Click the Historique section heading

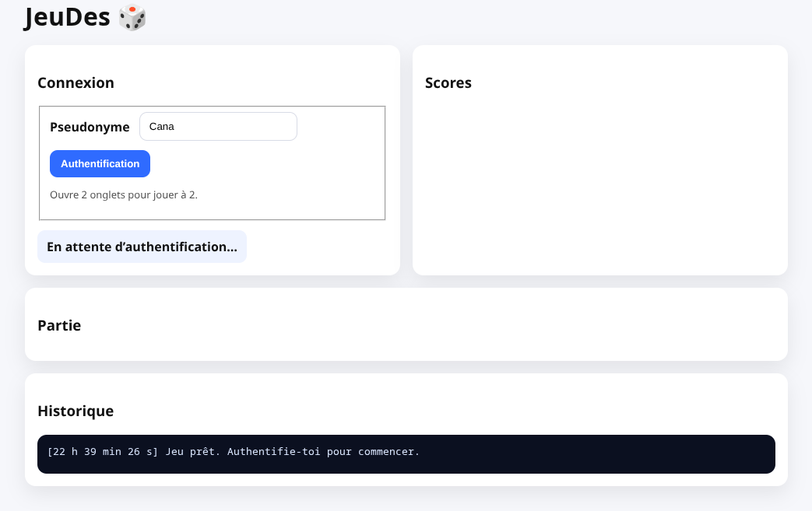pyautogui.click(x=76, y=411)
